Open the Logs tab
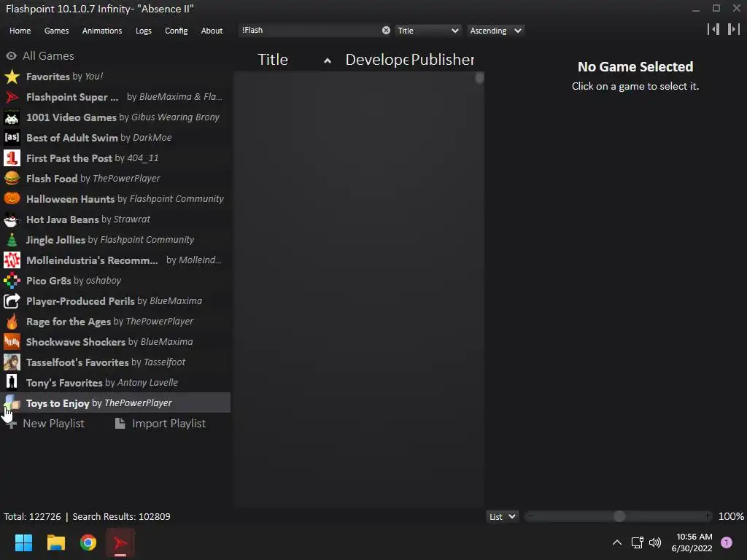Image resolution: width=747 pixels, height=560 pixels. pyautogui.click(x=144, y=31)
